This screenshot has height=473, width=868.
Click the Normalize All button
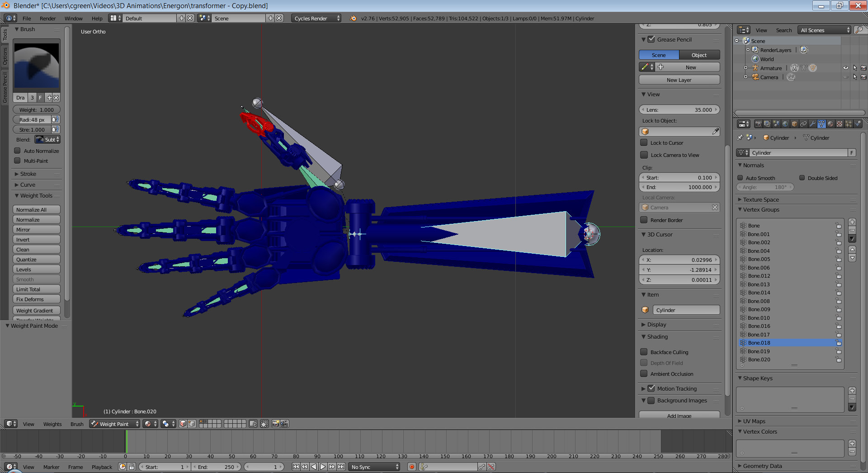coord(37,209)
